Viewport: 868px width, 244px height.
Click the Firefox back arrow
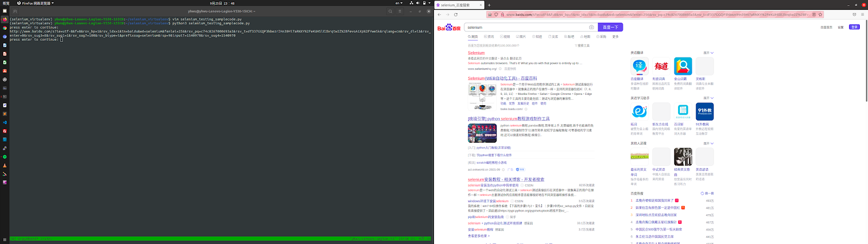[x=439, y=15]
